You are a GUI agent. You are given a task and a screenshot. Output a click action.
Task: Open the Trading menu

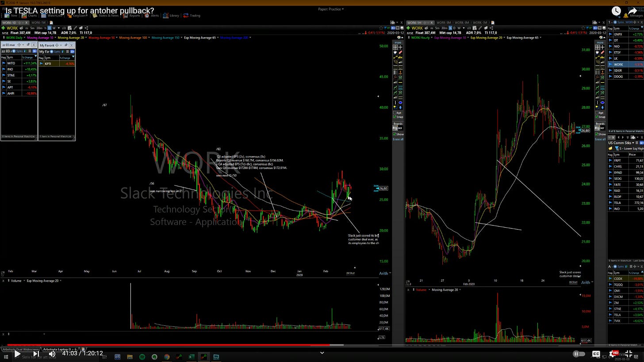pos(192,15)
